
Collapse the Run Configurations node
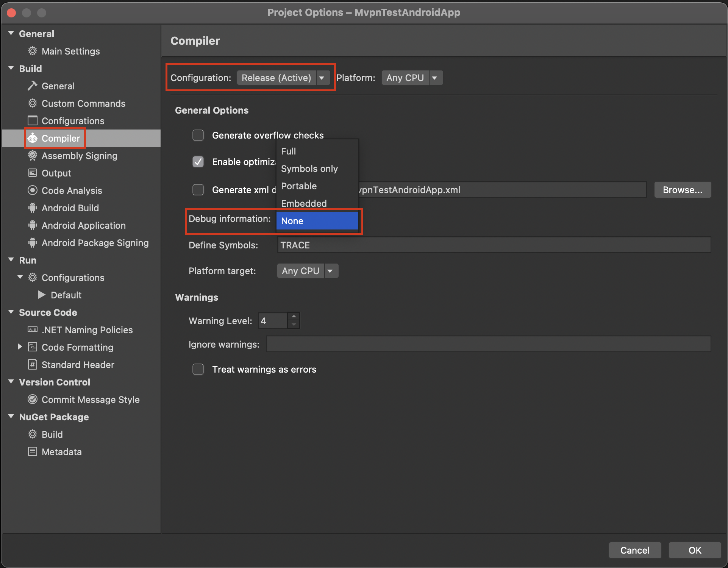(20, 277)
